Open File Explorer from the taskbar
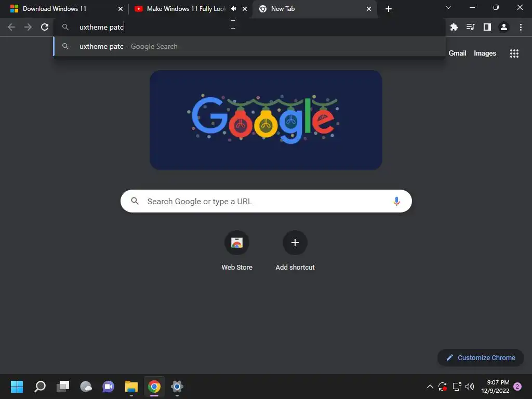 (x=131, y=387)
